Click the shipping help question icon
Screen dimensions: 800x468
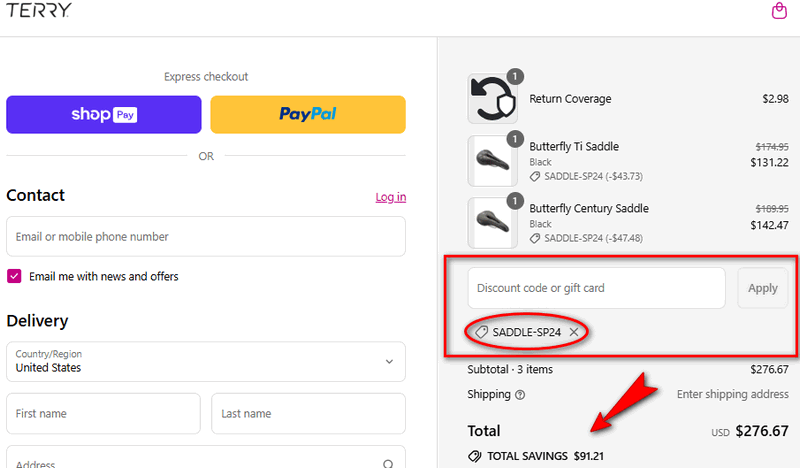point(520,394)
